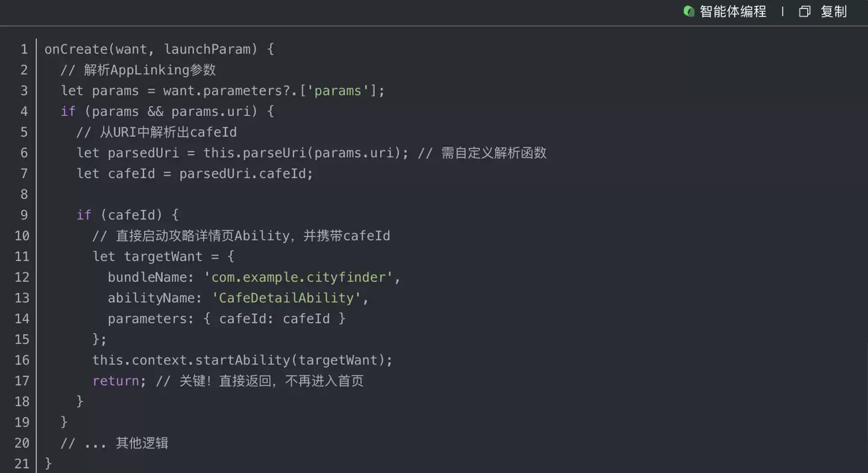Click the 其他逻辑 comment on line 20
This screenshot has width=868, height=473.
pos(142,443)
